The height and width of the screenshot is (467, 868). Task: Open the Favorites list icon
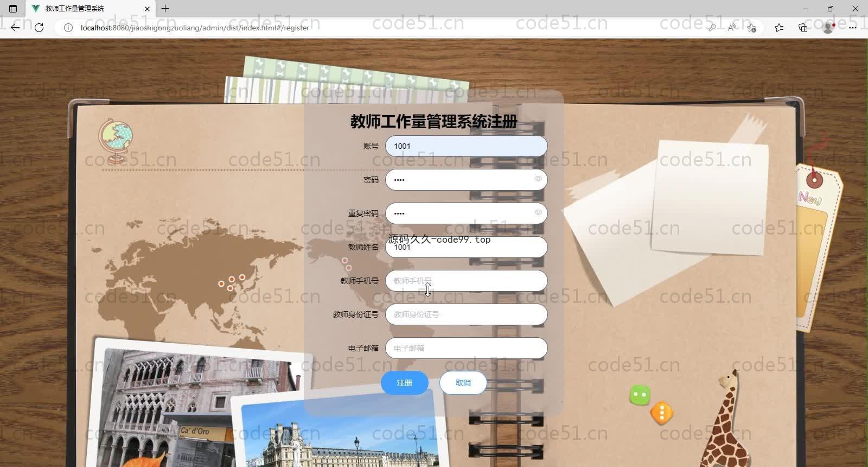click(x=779, y=28)
